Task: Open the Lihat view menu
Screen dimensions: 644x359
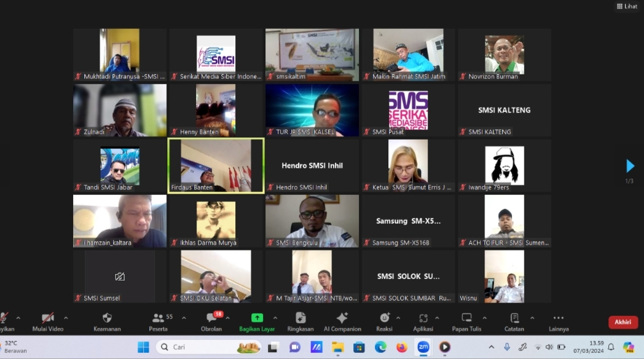Action: (x=626, y=6)
